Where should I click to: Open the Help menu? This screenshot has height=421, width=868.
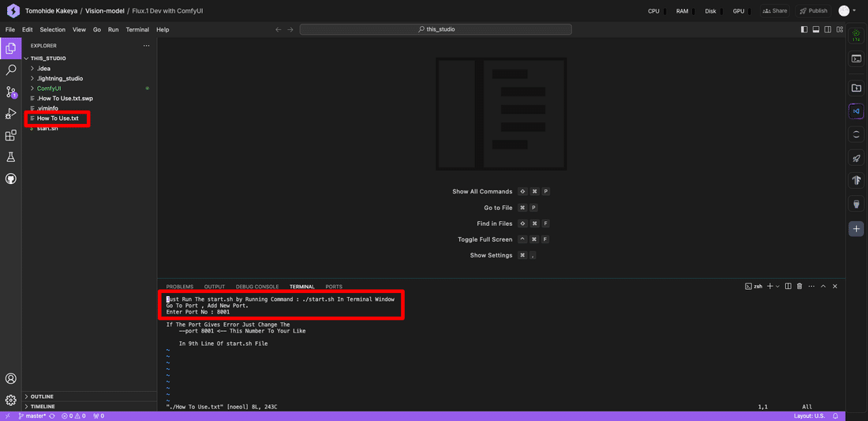tap(163, 29)
